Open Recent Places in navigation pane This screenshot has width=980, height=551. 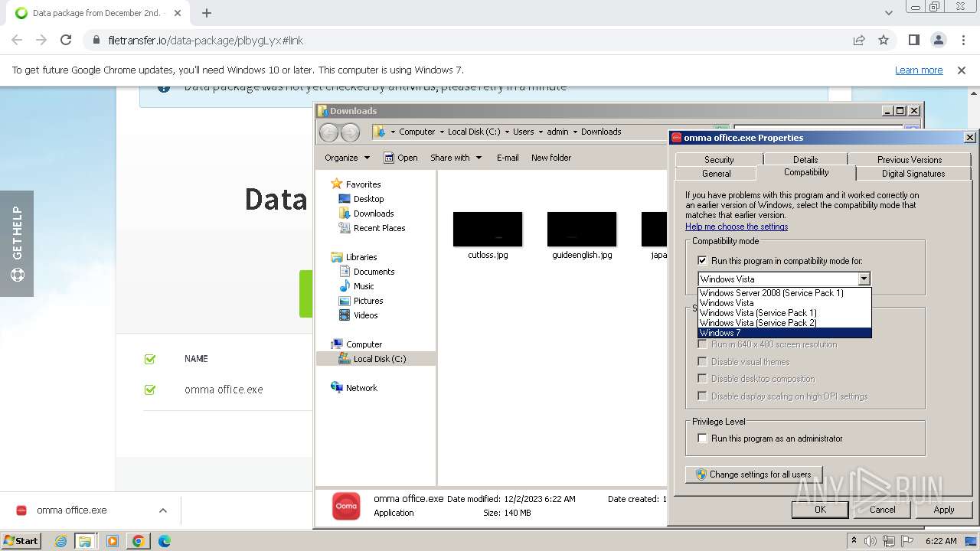[x=379, y=228]
